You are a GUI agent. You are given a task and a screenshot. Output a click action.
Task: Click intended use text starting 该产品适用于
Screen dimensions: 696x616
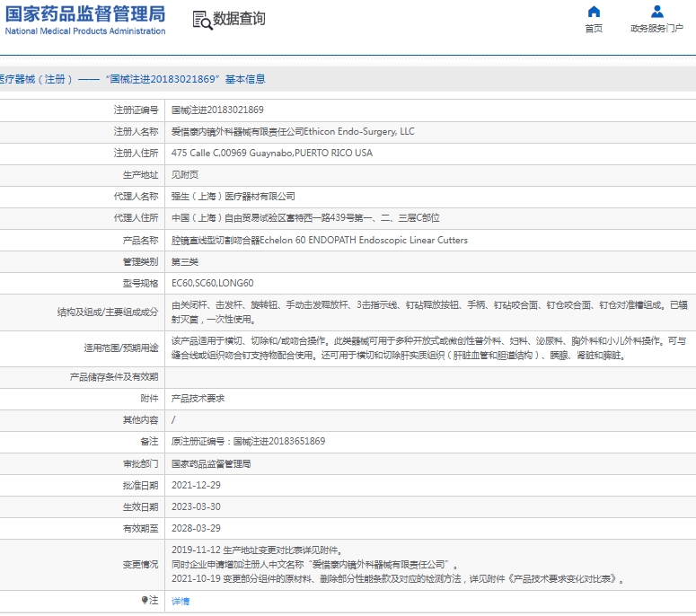[x=428, y=348]
